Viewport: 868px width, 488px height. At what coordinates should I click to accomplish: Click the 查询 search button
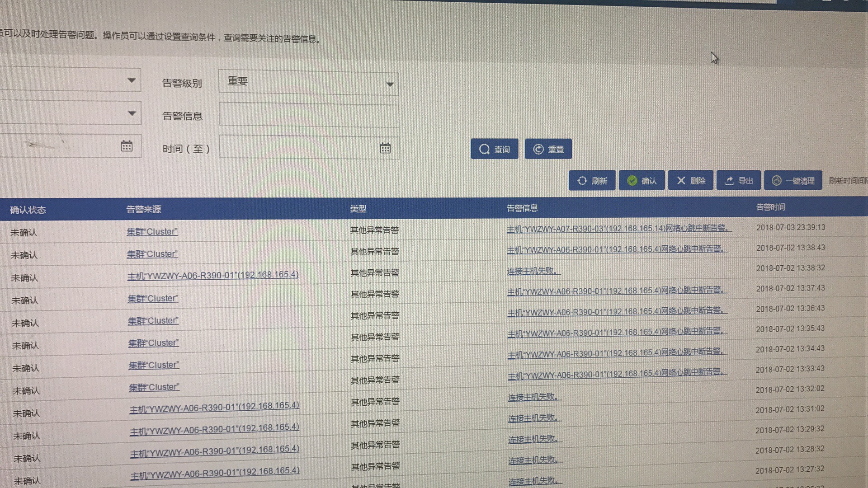tap(494, 149)
